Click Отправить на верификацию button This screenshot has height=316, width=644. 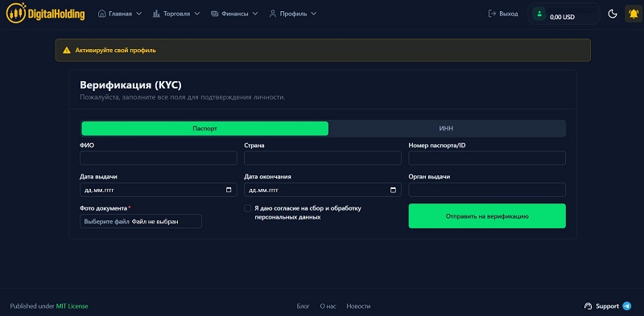[487, 215]
